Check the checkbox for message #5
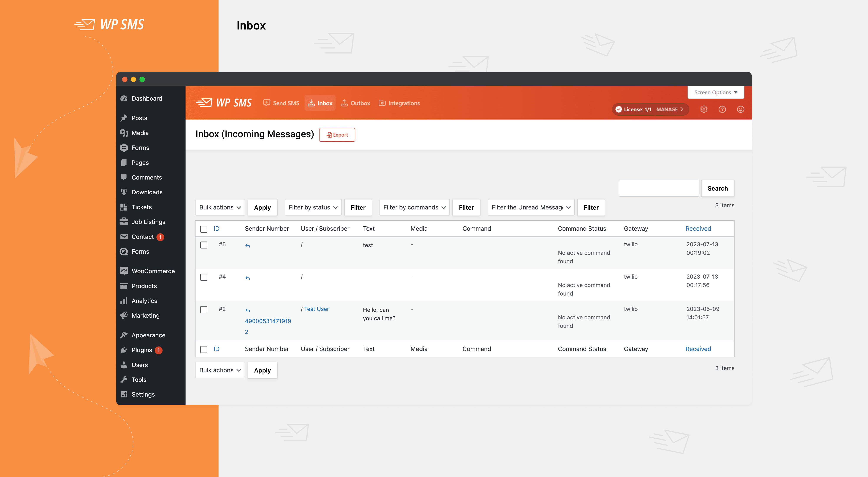Image resolution: width=868 pixels, height=477 pixels. [204, 245]
